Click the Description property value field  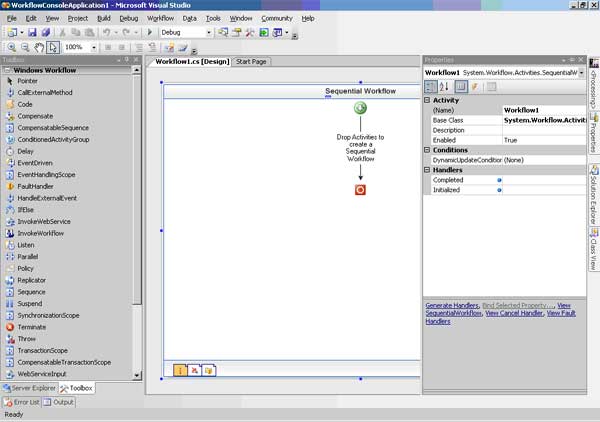(541, 130)
